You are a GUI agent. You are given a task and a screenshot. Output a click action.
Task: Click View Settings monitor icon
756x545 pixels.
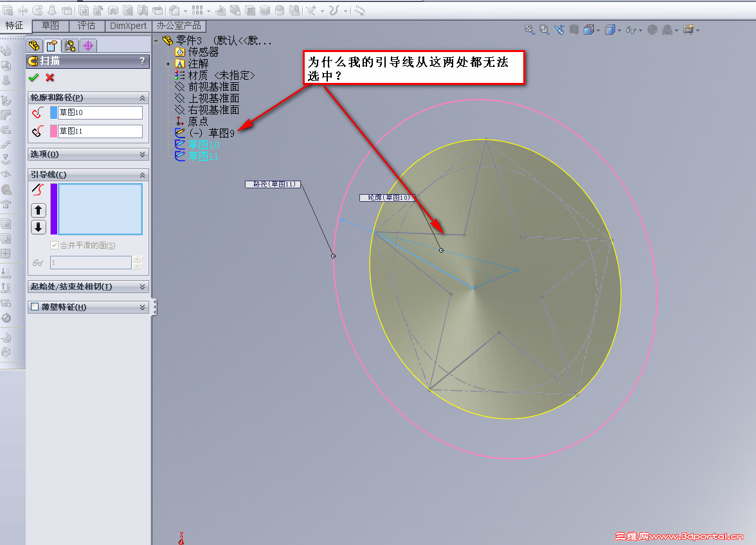coord(688,30)
